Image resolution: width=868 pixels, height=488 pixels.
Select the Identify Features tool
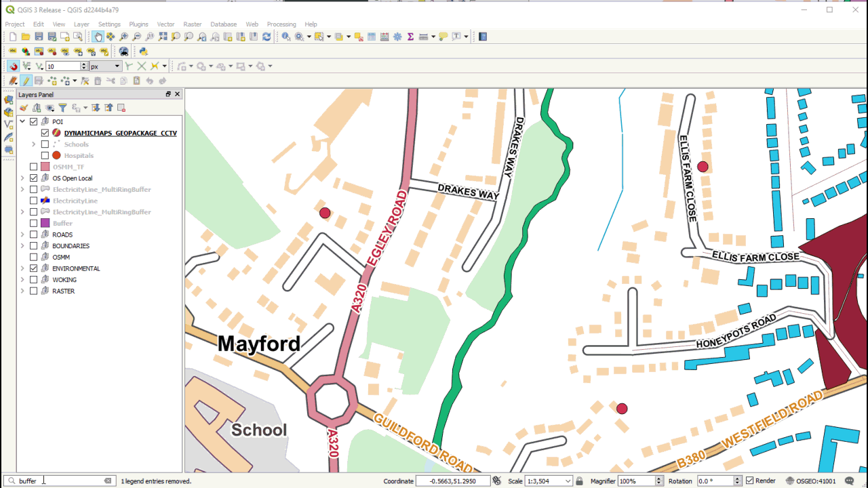(x=286, y=37)
